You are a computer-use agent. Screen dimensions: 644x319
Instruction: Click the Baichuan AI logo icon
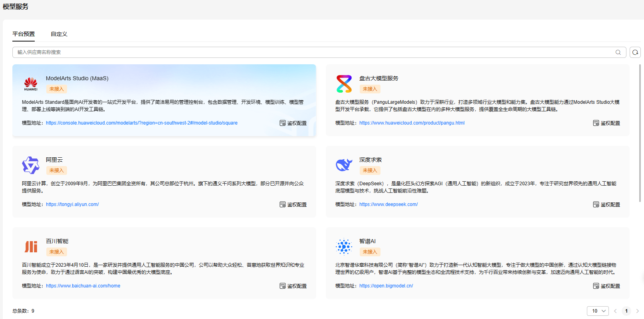31,247
